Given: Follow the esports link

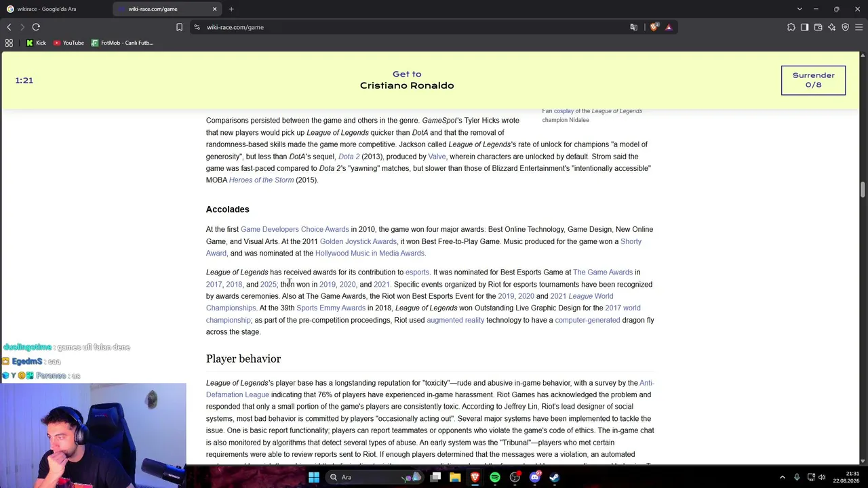Looking at the screenshot, I should [417, 272].
